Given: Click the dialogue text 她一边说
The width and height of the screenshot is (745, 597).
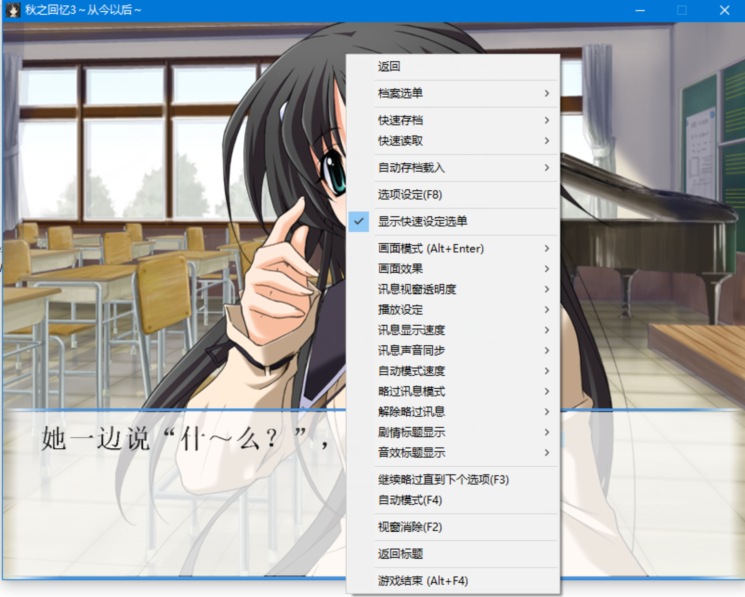Looking at the screenshot, I should [96, 439].
